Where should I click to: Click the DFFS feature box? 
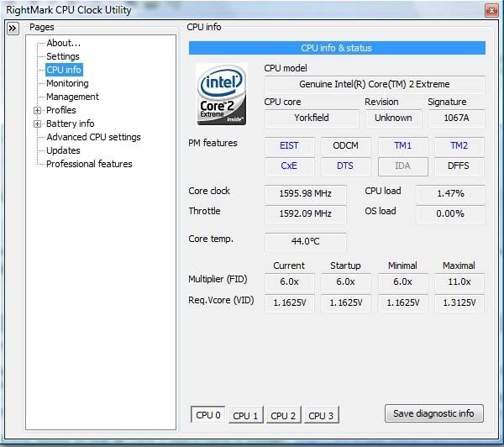tap(459, 166)
